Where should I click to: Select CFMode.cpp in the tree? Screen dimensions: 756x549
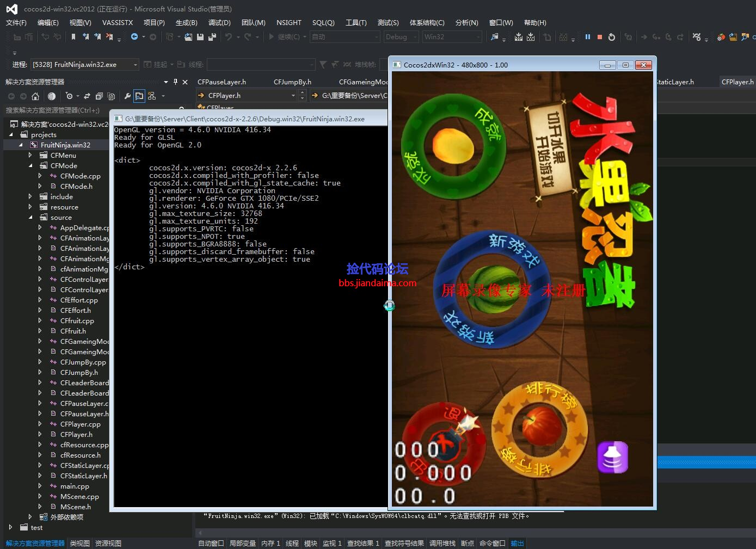pyautogui.click(x=80, y=176)
